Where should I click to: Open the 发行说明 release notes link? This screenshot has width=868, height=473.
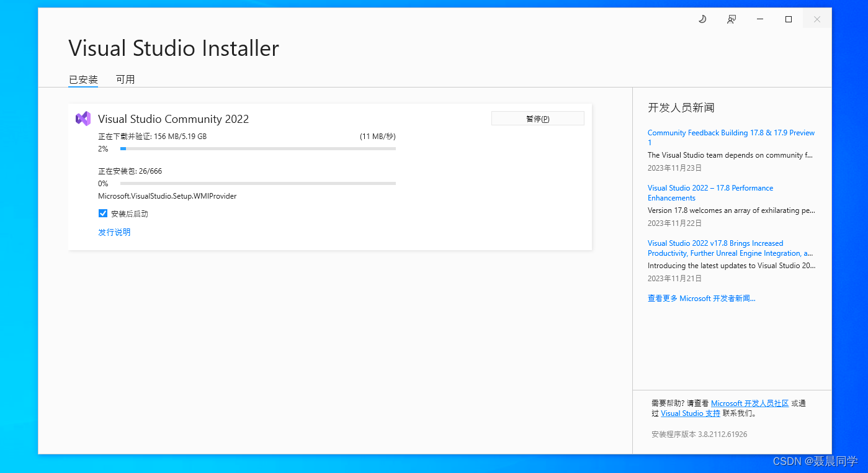click(x=114, y=232)
